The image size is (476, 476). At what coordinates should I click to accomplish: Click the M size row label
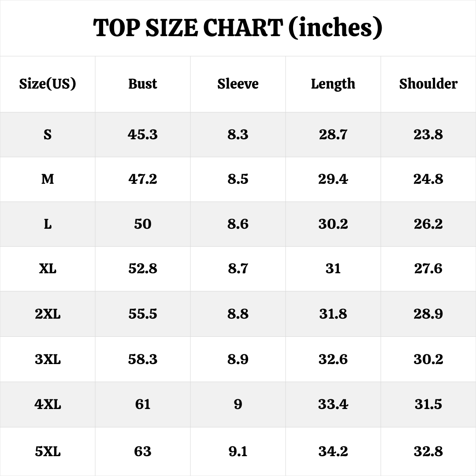click(48, 179)
